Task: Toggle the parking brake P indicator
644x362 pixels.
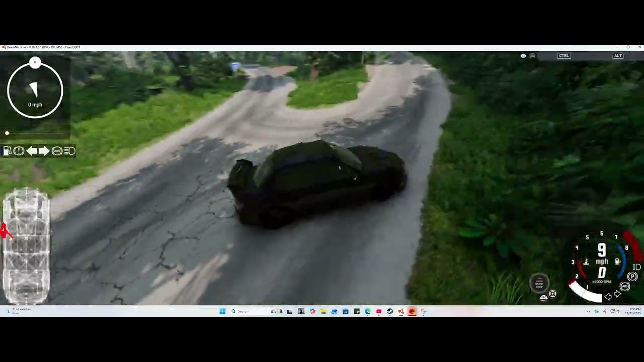Action: pos(632,277)
